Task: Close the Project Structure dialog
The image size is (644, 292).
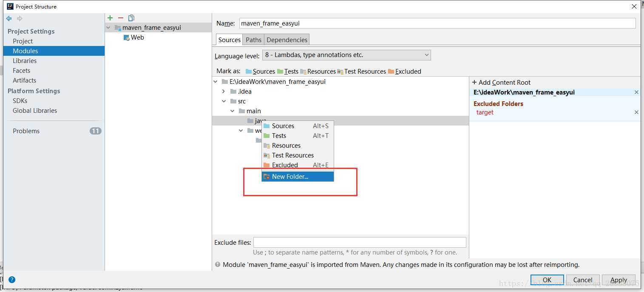Action: [634, 6]
